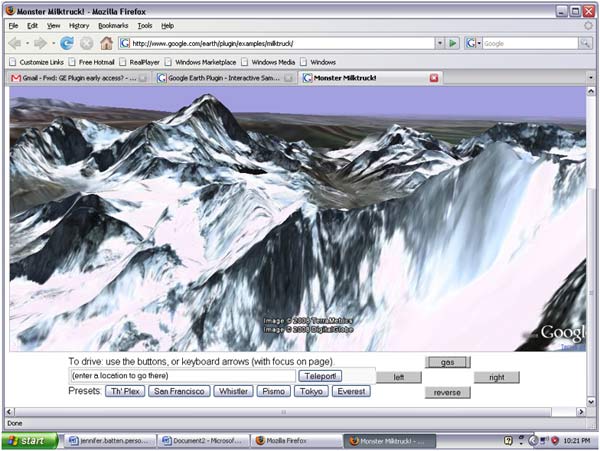
Task: Select the San Francisco preset
Action: click(x=179, y=391)
